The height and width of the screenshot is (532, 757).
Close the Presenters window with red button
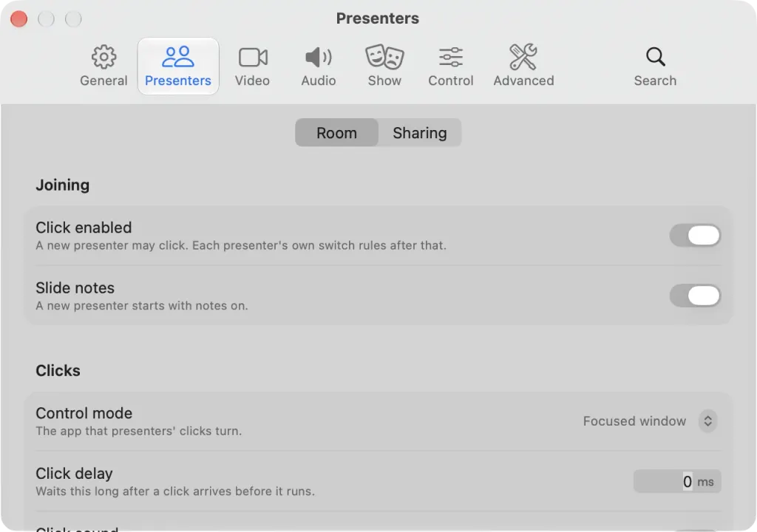18,18
